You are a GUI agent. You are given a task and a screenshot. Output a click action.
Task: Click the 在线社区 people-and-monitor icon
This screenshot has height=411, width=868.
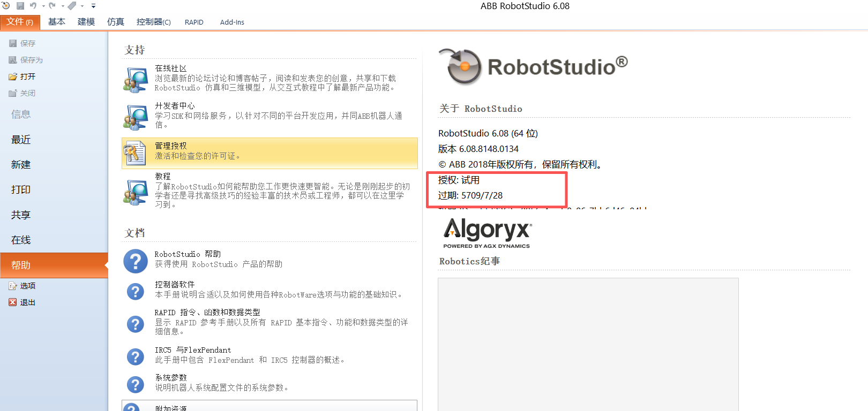pos(136,80)
